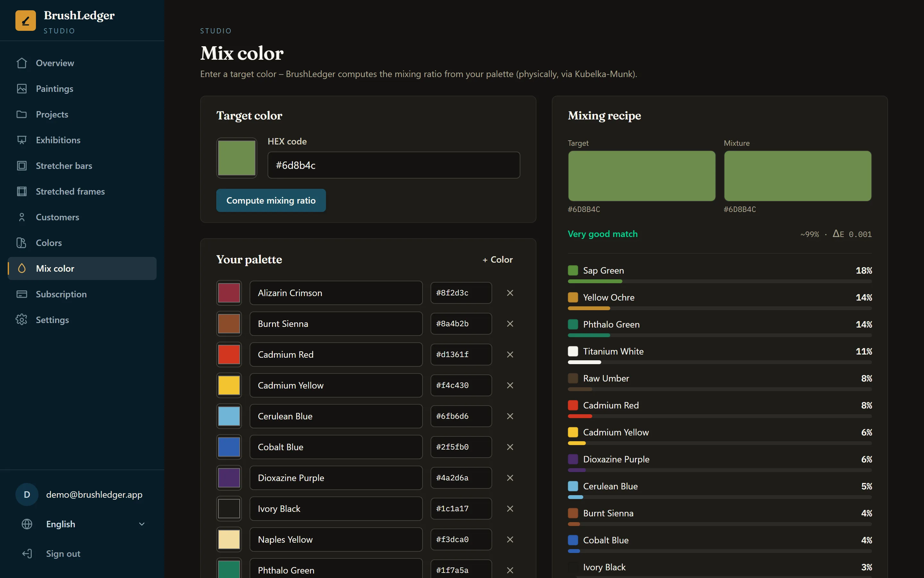Click the Mixture preview swatch
This screenshot has width=924, height=578.
click(x=798, y=176)
